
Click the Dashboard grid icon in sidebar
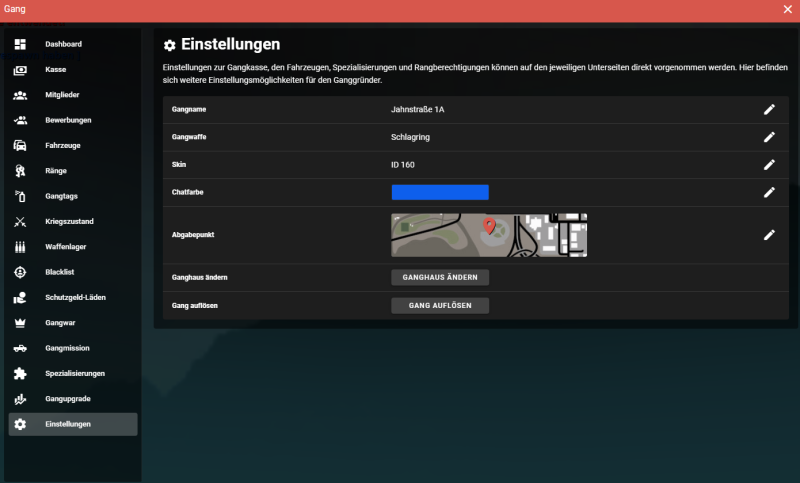pyautogui.click(x=20, y=45)
